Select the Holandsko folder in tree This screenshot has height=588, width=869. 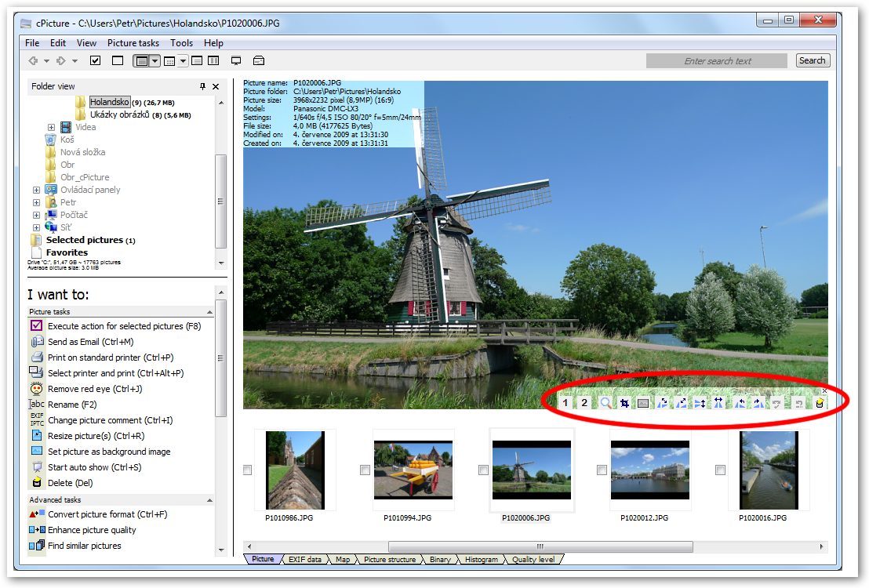click(x=110, y=102)
